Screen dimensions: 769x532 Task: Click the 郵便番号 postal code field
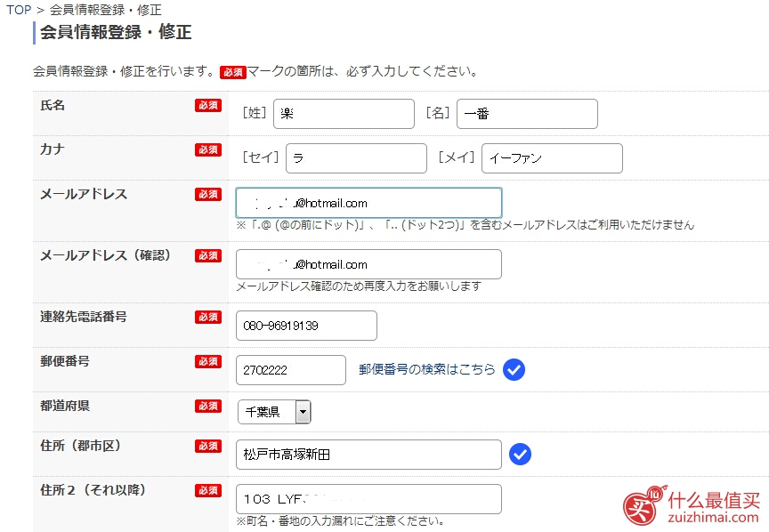coord(291,370)
